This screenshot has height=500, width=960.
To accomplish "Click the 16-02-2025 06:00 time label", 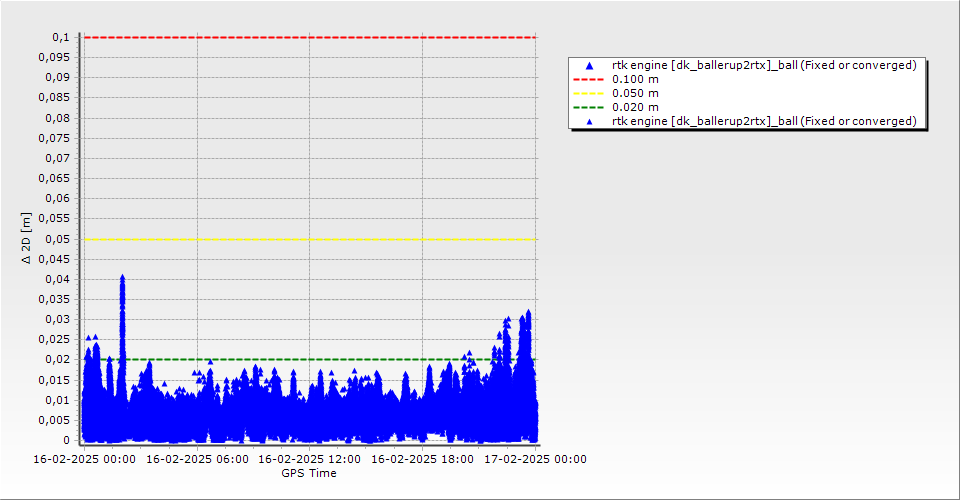I will point(197,459).
